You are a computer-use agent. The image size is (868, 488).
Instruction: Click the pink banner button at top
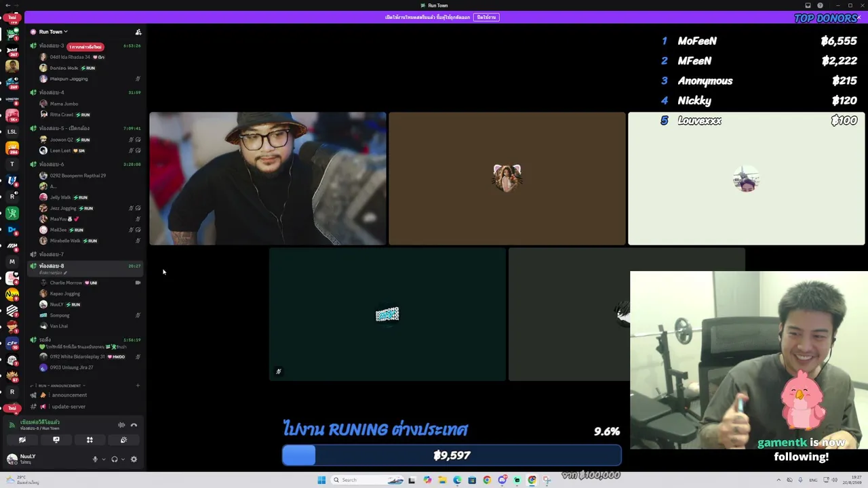tap(486, 17)
